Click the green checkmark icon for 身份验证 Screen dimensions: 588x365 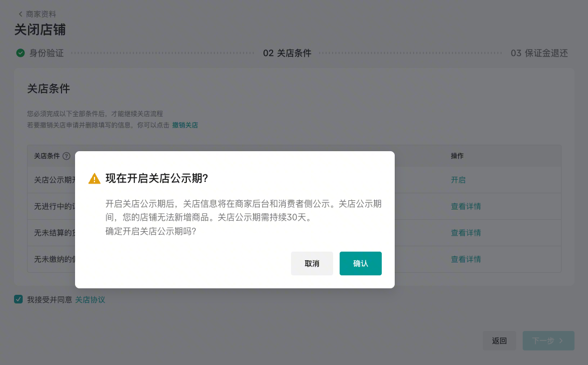click(21, 53)
